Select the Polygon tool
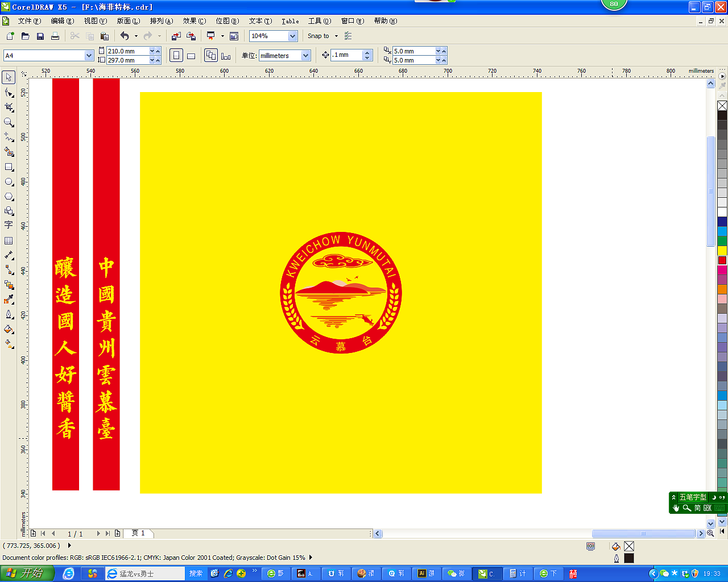 pos(9,196)
